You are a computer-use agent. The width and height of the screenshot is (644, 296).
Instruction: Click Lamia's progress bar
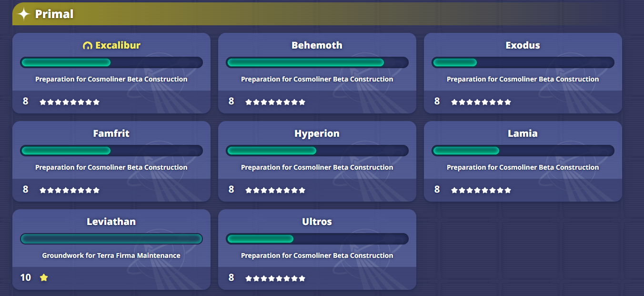pyautogui.click(x=523, y=151)
